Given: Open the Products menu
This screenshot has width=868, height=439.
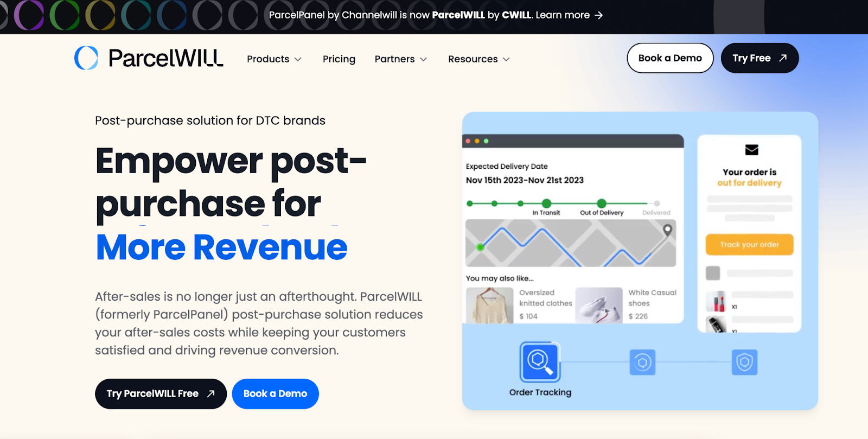Looking at the screenshot, I should pyautogui.click(x=274, y=59).
